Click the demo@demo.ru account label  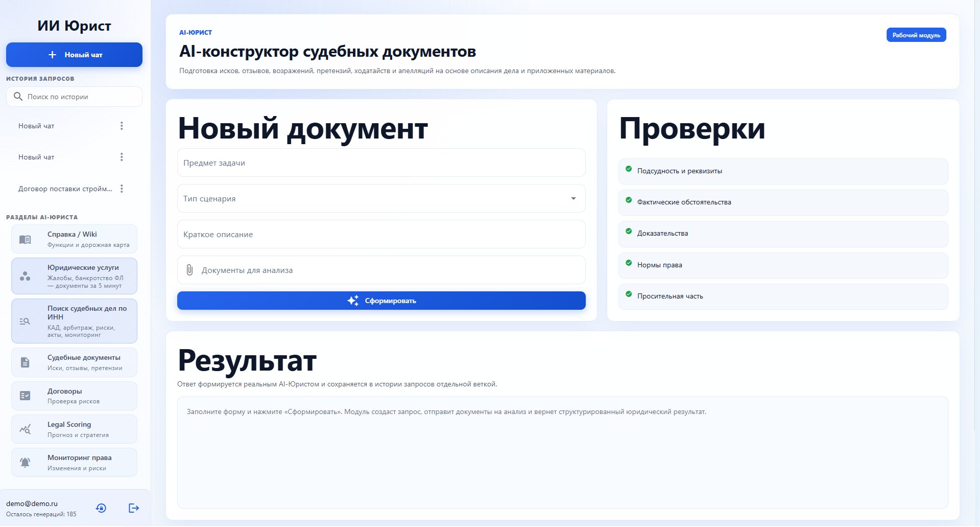click(x=32, y=503)
